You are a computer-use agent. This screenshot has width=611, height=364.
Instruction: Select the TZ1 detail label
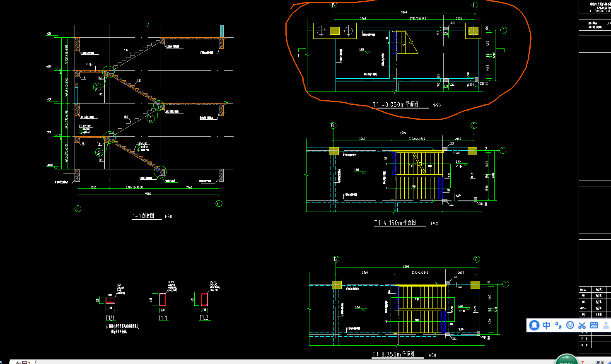(x=110, y=318)
